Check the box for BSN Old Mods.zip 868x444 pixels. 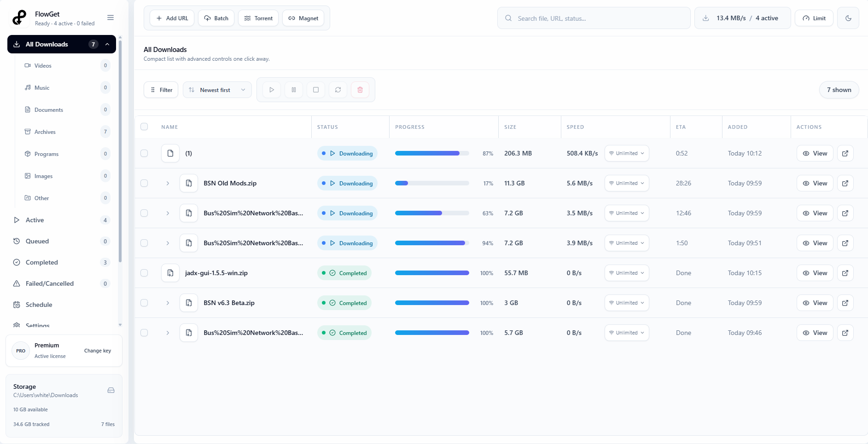(x=144, y=183)
